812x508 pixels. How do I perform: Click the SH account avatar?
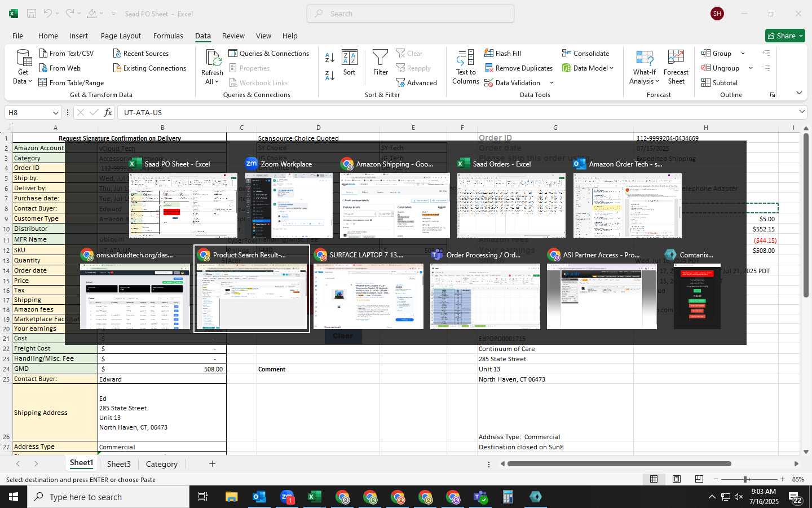[x=717, y=14]
